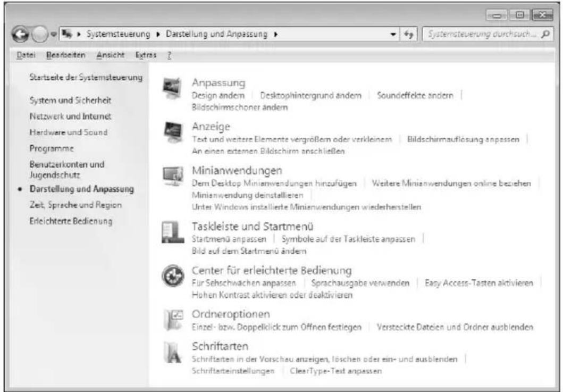Screen dimensions: 563x392
Task: Click Für Sehschwächen anpassen
Action: [x=244, y=283]
